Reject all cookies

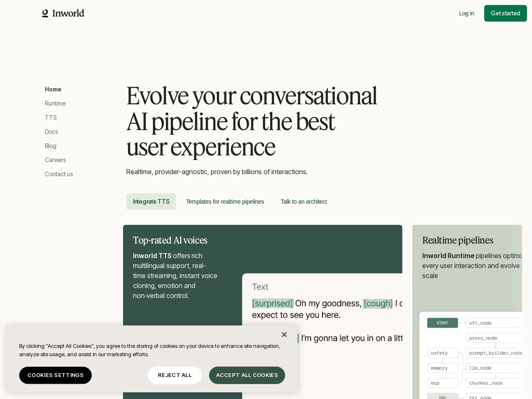175,375
